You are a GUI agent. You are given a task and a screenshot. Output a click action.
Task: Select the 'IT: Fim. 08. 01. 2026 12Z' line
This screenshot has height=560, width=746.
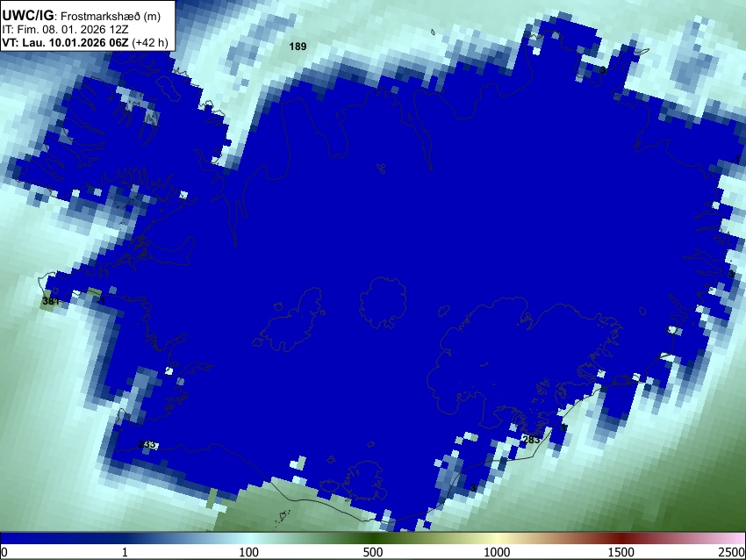(65, 30)
